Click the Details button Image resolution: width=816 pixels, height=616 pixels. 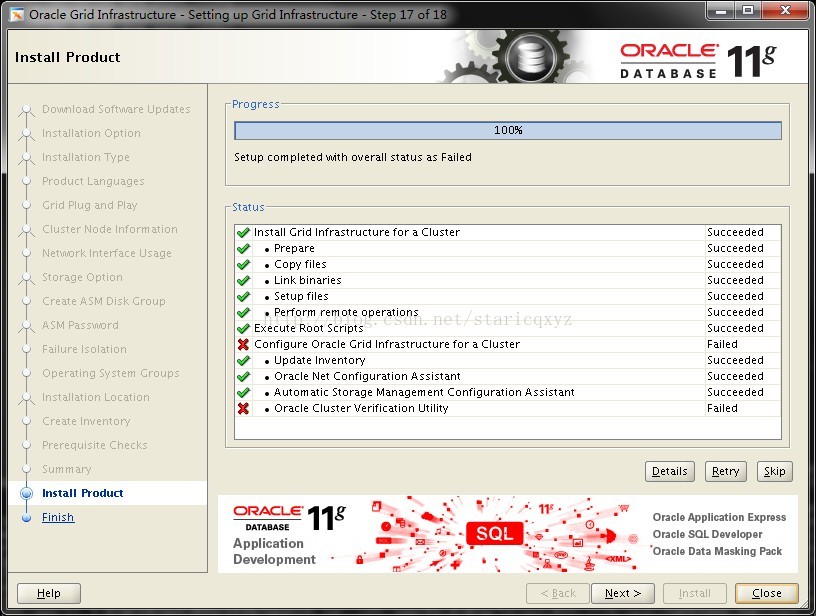[x=669, y=471]
